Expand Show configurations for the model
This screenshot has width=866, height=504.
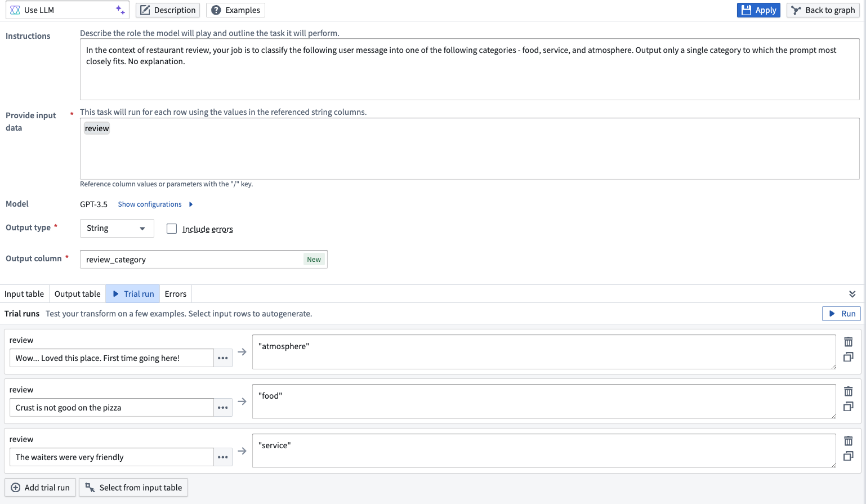[155, 204]
